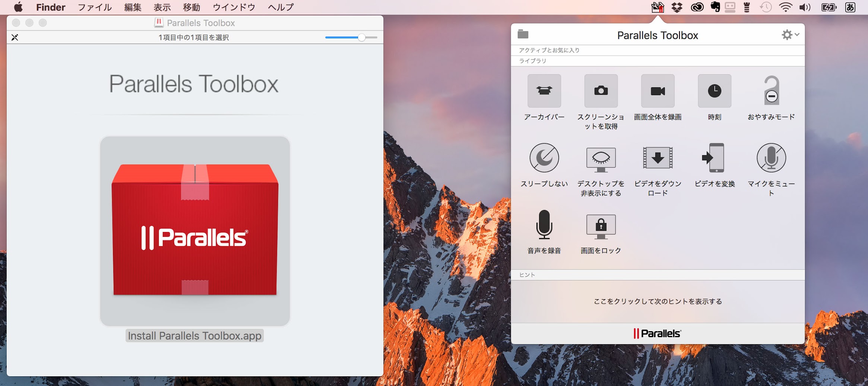Open the gear settings dropdown in Toolbox
Screen dimensions: 868x386
point(790,35)
